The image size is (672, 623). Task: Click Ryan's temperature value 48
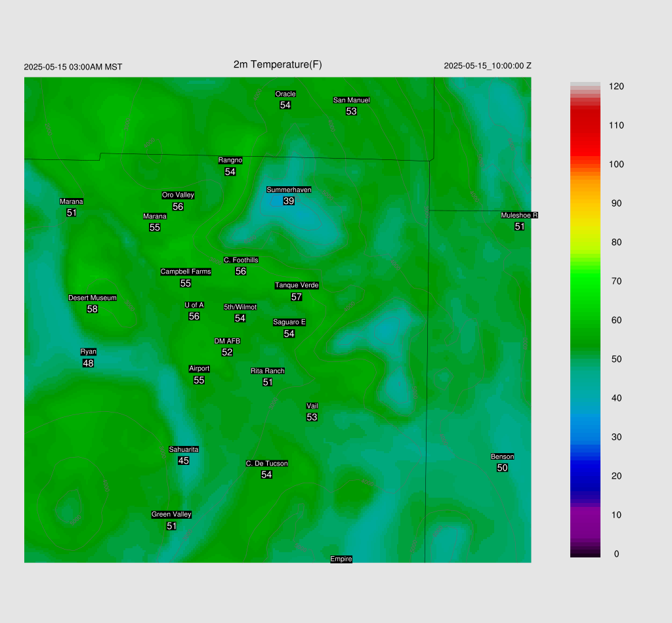tap(89, 363)
